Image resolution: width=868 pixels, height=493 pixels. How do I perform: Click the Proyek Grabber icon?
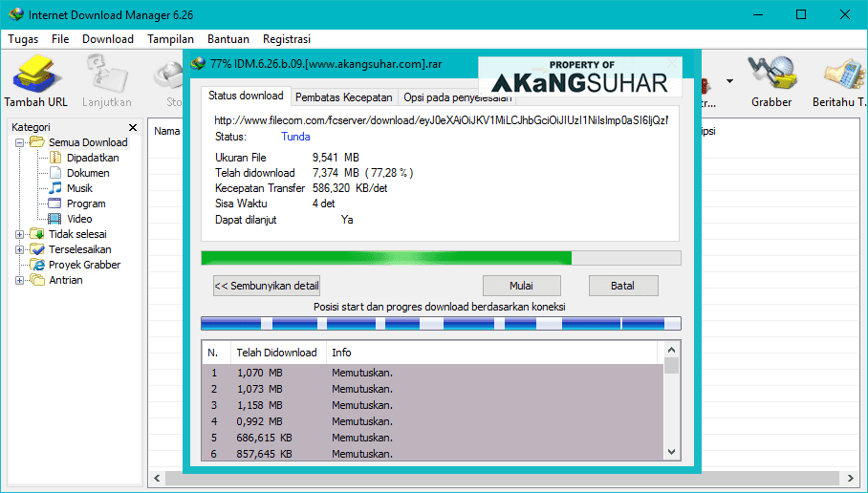coord(37,265)
